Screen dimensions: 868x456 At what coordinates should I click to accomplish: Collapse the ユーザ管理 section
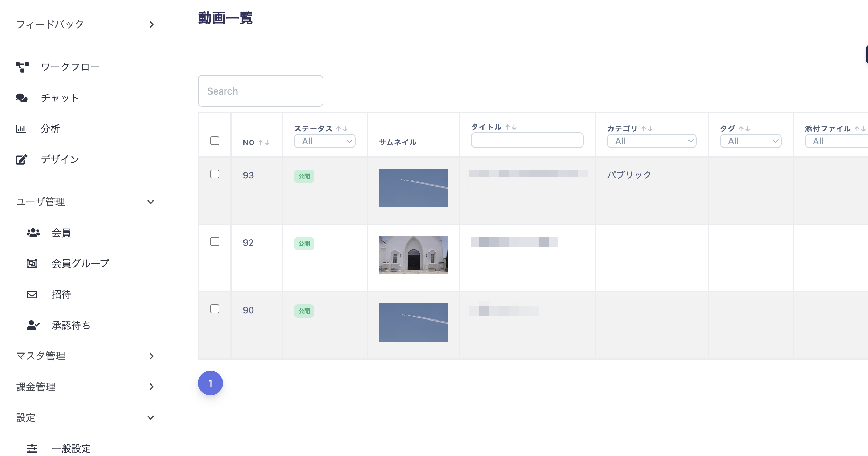point(150,202)
